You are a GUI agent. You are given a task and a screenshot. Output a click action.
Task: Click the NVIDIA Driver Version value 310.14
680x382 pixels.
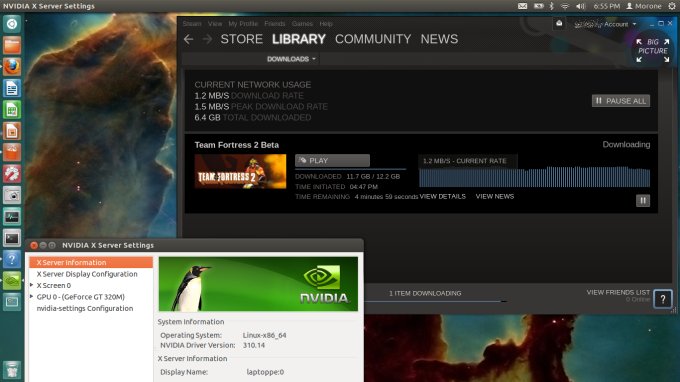pos(254,346)
